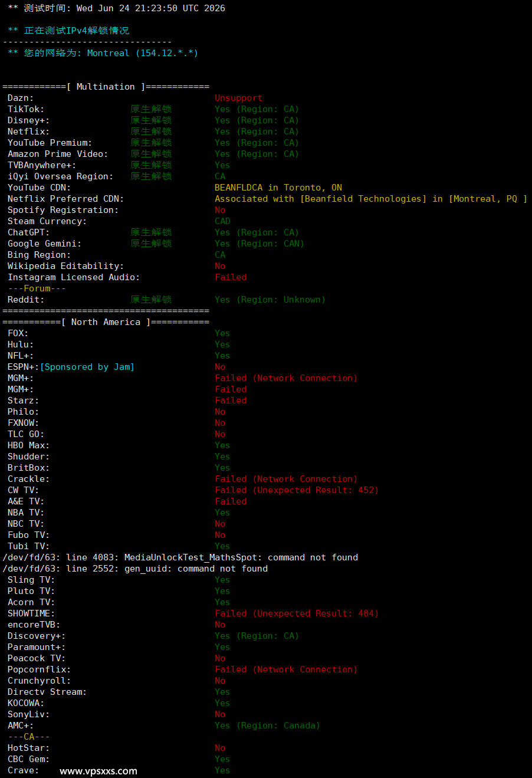Screen dimensions: 532x778
Task: Click the "Bing Region:" label
Action: tap(40, 255)
